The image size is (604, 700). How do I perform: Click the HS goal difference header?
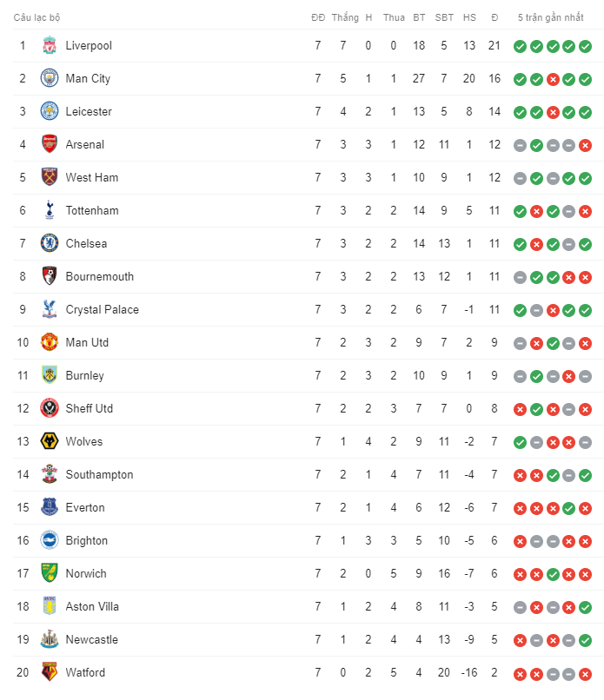[469, 17]
